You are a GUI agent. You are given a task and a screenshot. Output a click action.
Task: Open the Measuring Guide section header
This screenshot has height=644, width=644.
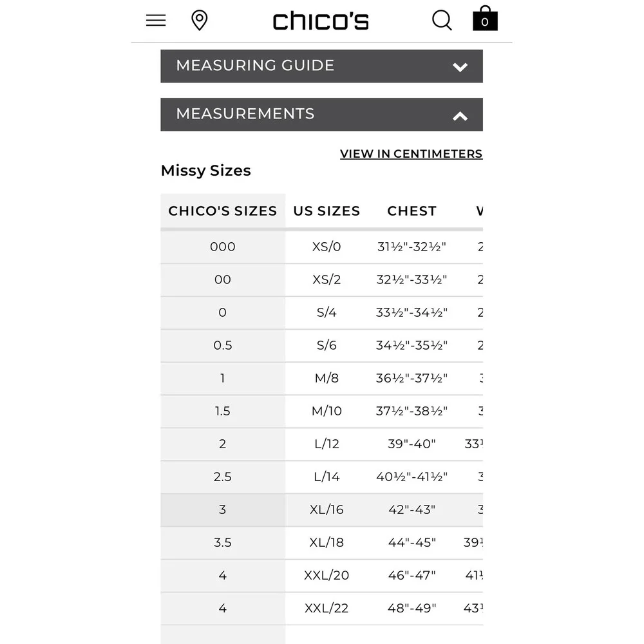321,66
